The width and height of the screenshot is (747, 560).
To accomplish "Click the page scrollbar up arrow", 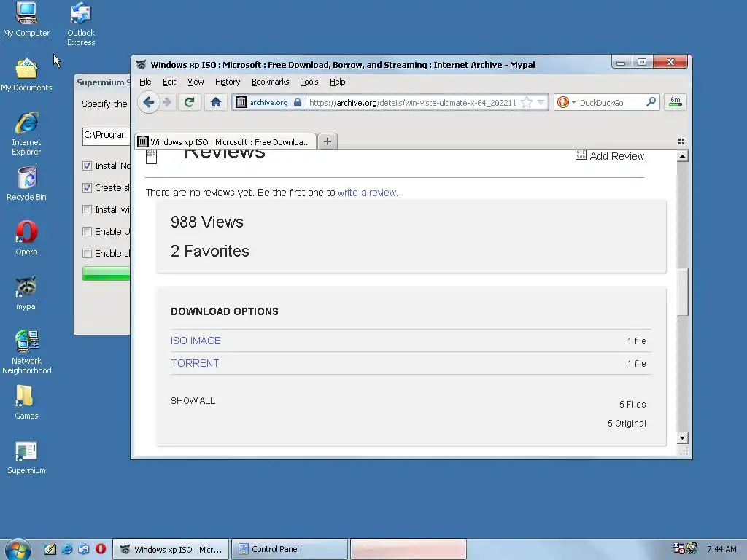I will tap(682, 156).
